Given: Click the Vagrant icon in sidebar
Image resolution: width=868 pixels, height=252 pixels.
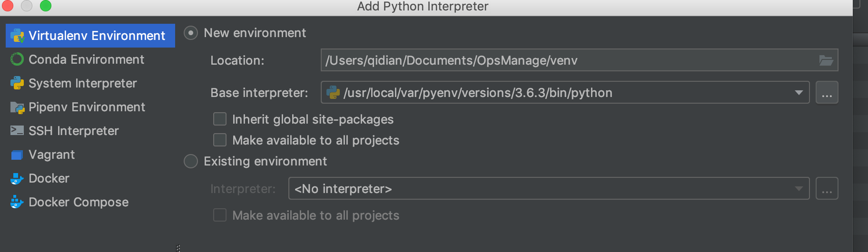Looking at the screenshot, I should click(x=17, y=155).
